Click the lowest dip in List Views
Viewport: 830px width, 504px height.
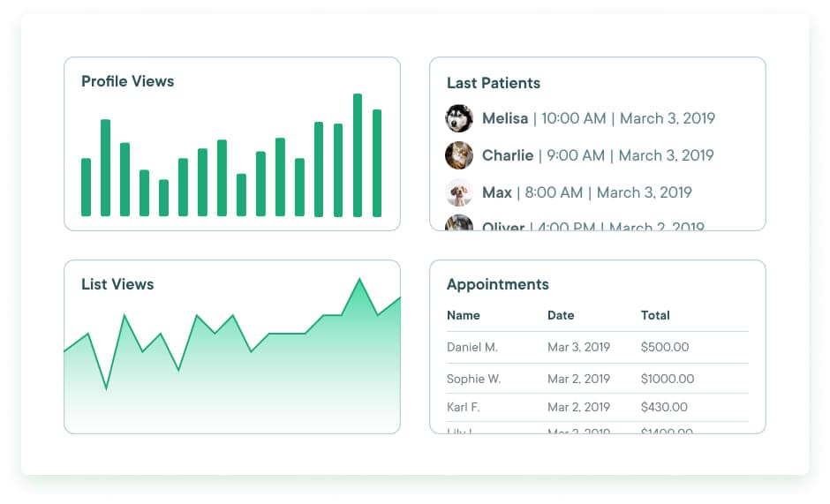[x=106, y=387]
